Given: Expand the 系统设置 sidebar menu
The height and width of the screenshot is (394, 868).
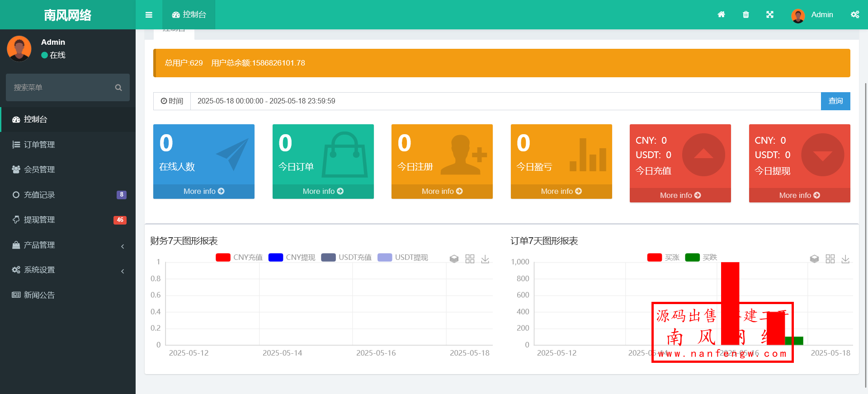Looking at the screenshot, I should pyautogui.click(x=68, y=270).
